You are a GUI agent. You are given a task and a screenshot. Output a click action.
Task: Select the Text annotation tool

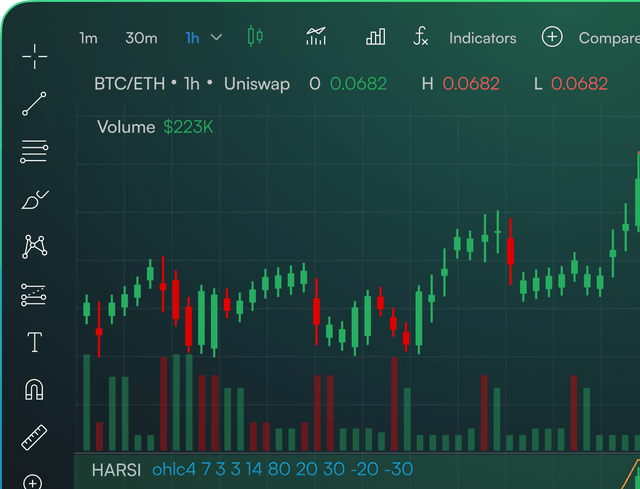coord(35,342)
